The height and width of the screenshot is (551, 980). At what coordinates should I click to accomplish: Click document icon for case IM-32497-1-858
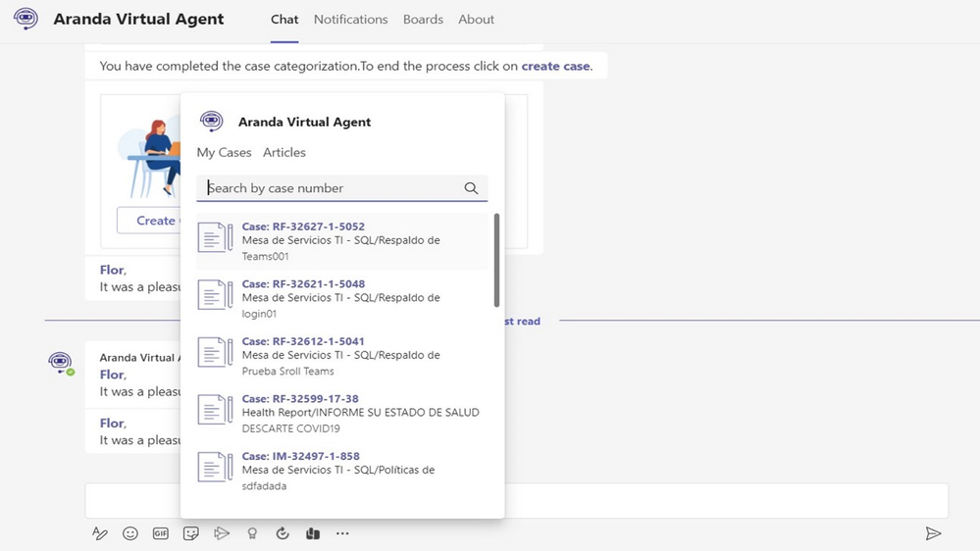(215, 468)
